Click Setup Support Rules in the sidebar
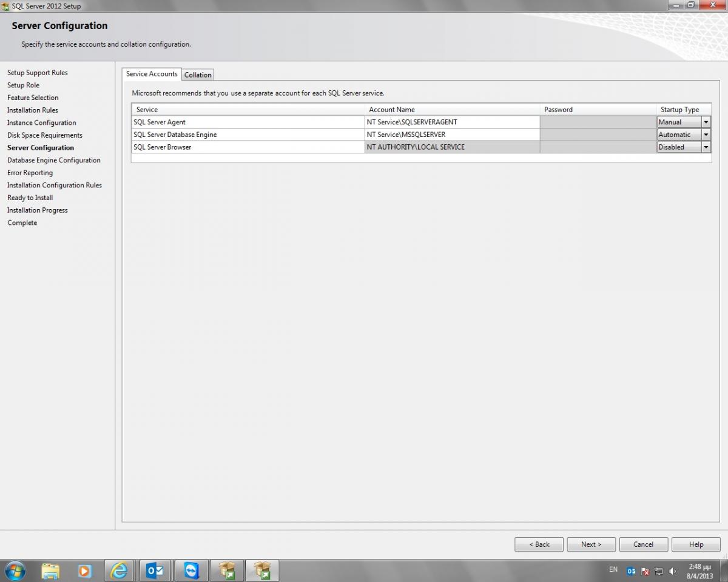Image resolution: width=728 pixels, height=582 pixels. click(38, 73)
